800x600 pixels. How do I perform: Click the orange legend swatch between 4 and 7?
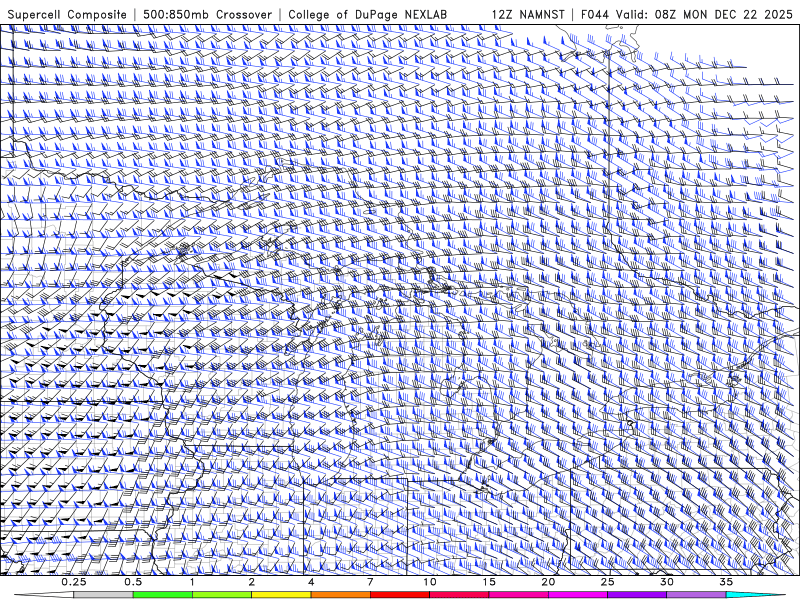click(x=340, y=595)
